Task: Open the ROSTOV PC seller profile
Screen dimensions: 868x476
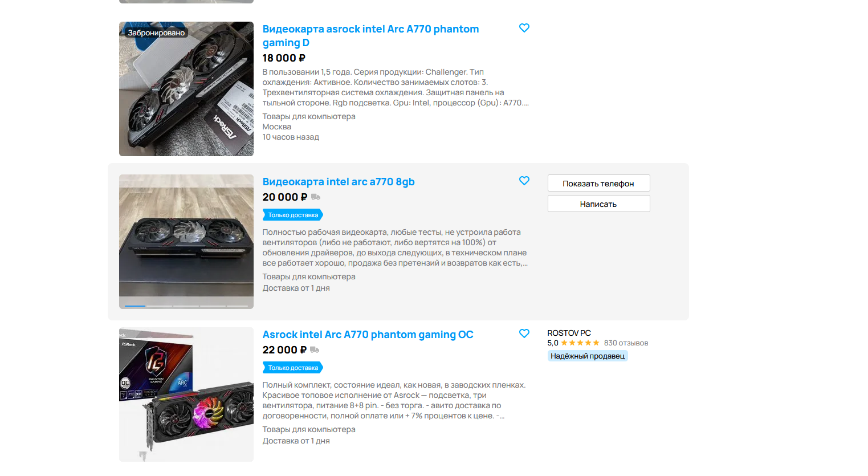Action: (569, 333)
